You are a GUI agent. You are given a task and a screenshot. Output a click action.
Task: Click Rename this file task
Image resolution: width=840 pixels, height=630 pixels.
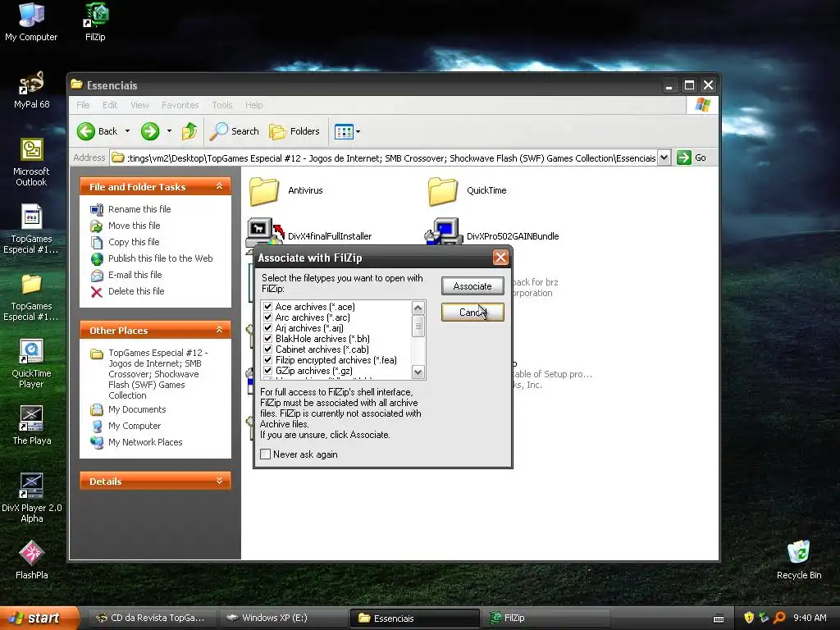click(139, 209)
